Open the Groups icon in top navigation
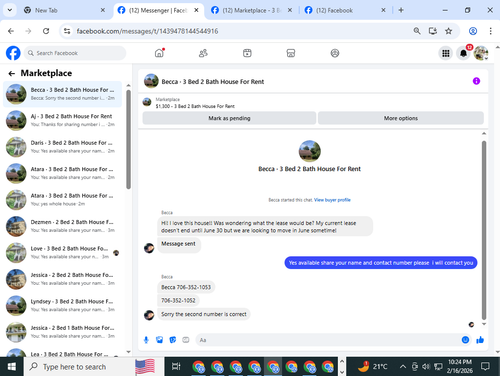 pos(335,53)
